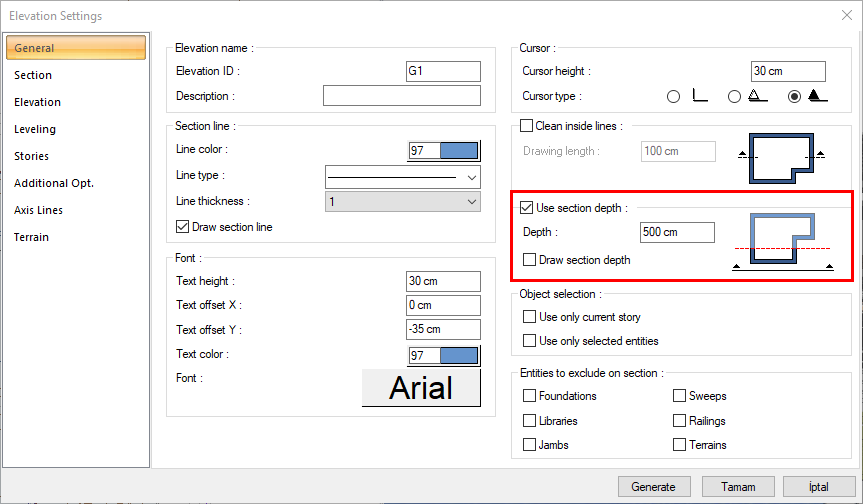Open the Section settings page
Image resolution: width=863 pixels, height=504 pixels.
pyautogui.click(x=33, y=75)
